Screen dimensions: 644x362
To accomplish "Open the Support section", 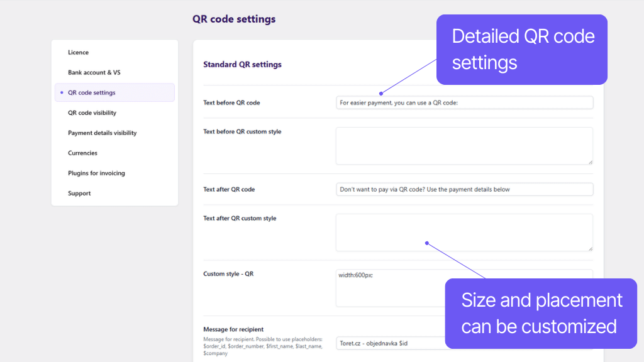I will click(x=79, y=193).
